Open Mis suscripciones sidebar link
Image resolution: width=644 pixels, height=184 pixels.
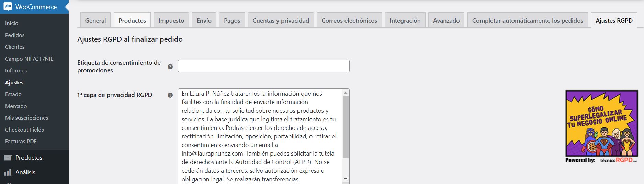[26, 118]
